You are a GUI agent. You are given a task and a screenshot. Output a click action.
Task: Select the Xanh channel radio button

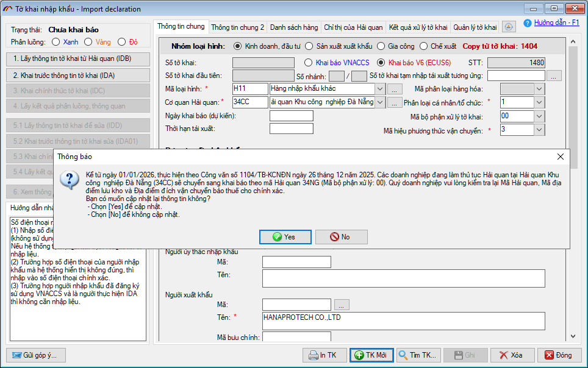coord(56,42)
